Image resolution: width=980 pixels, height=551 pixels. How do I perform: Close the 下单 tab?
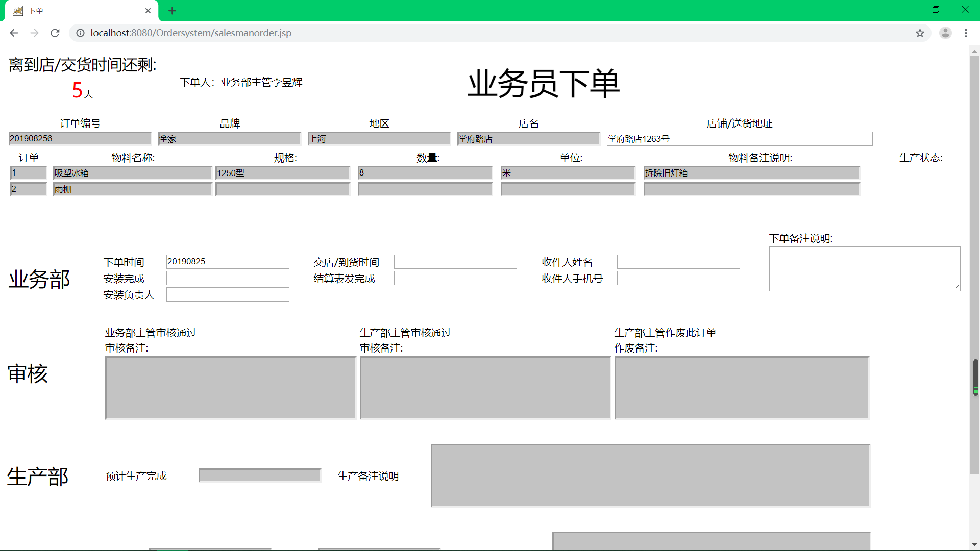148,11
